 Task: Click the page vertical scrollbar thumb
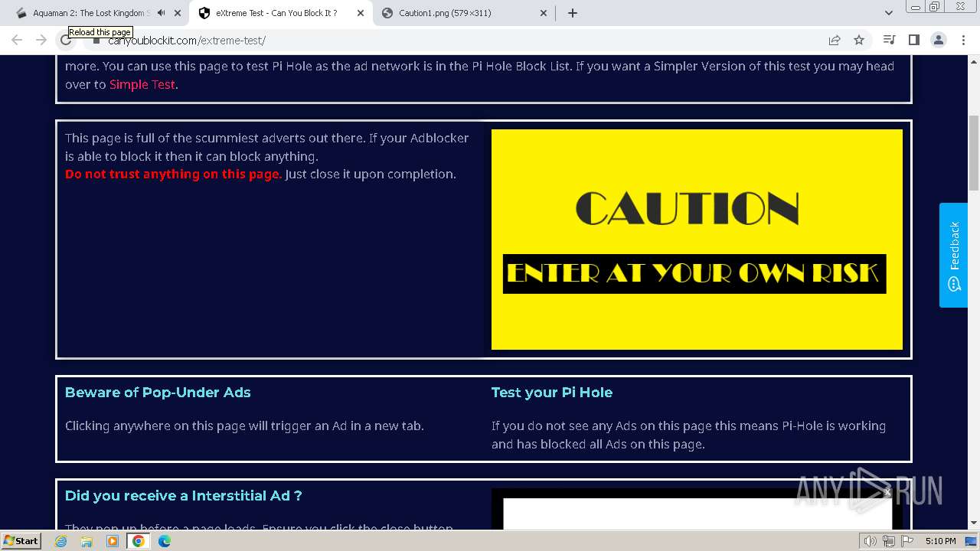point(974,152)
